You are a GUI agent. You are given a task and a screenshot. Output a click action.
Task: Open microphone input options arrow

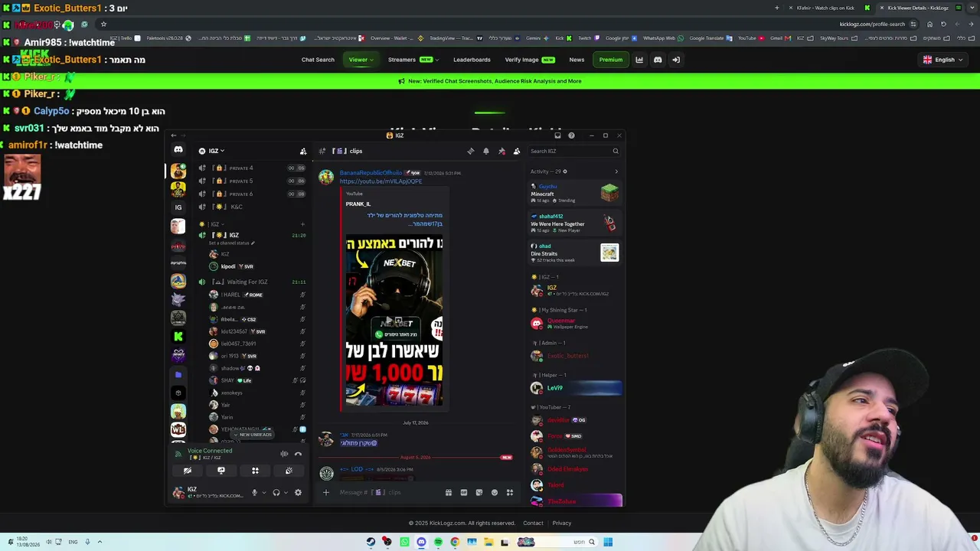pyautogui.click(x=264, y=493)
